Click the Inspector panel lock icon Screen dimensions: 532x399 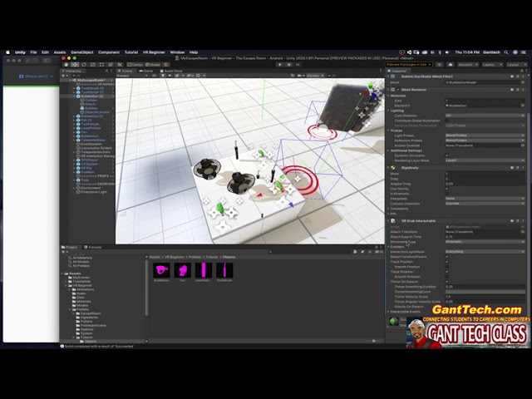(521, 71)
